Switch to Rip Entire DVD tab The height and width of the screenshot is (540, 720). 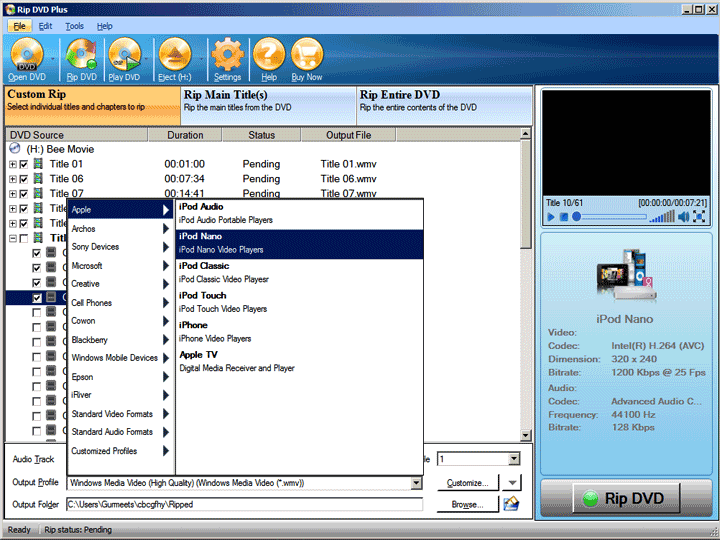pyautogui.click(x=444, y=106)
